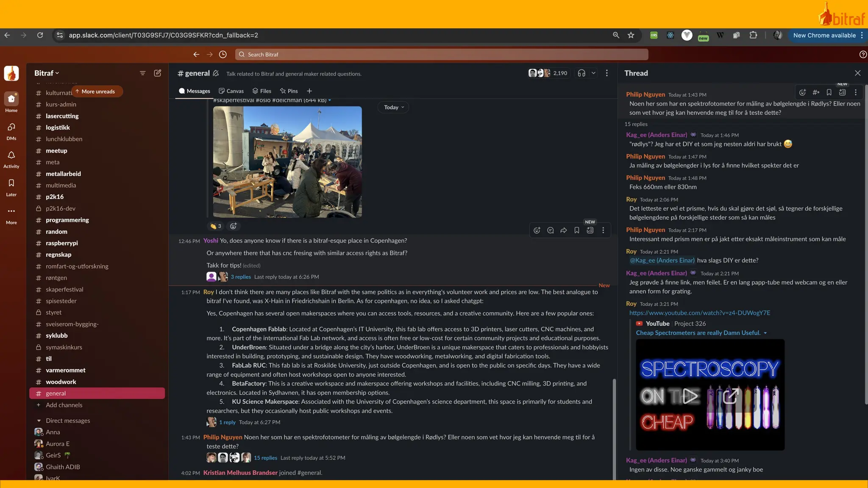868x488 pixels.
Task: Switch to the Canvas tab
Action: [x=231, y=91]
